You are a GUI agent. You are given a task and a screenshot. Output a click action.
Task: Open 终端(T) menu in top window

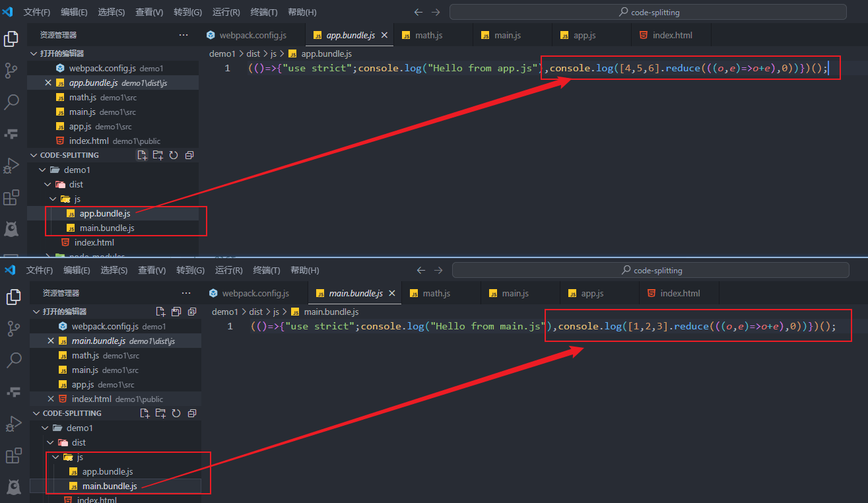click(264, 13)
